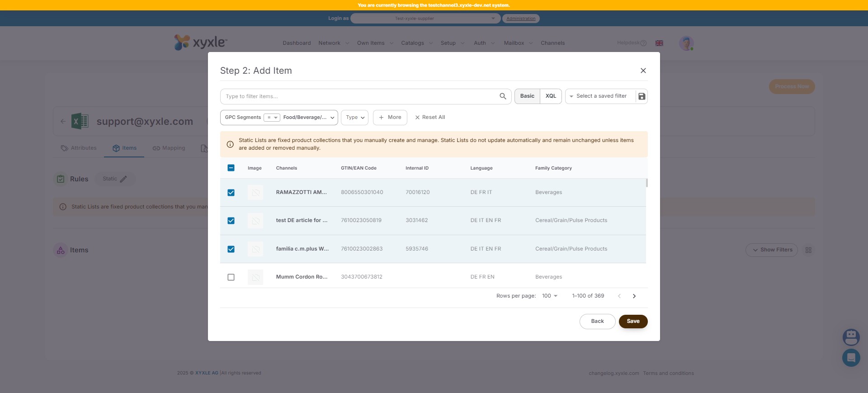Click image placeholder for familia c.m.plus row
This screenshot has width=868, height=393.
pos(255,249)
